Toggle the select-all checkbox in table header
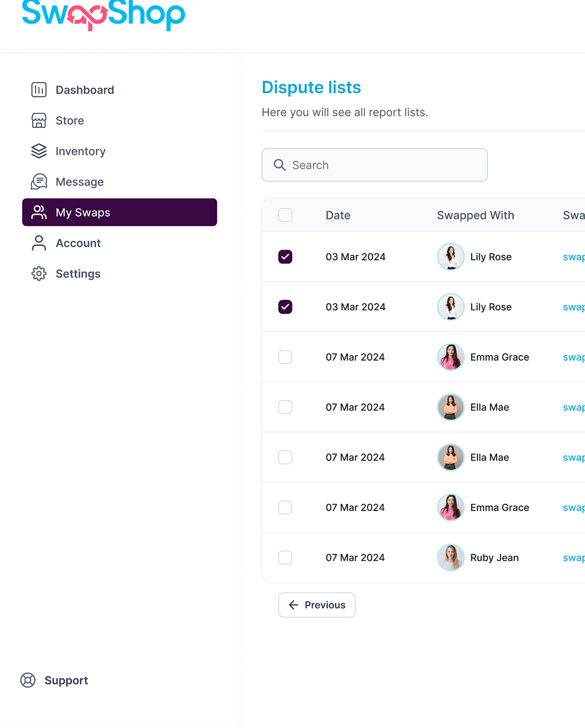The width and height of the screenshot is (585, 728). pyautogui.click(x=286, y=215)
